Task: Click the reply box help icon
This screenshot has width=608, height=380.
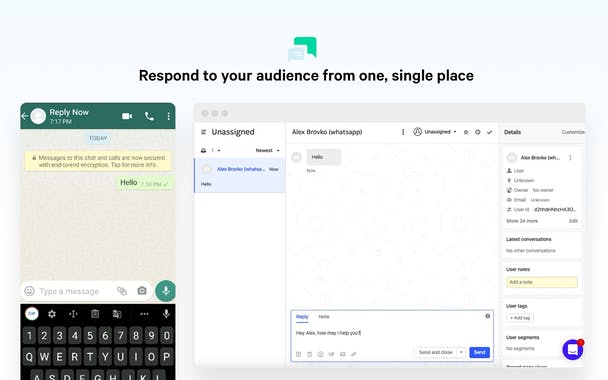Action: pos(487,316)
